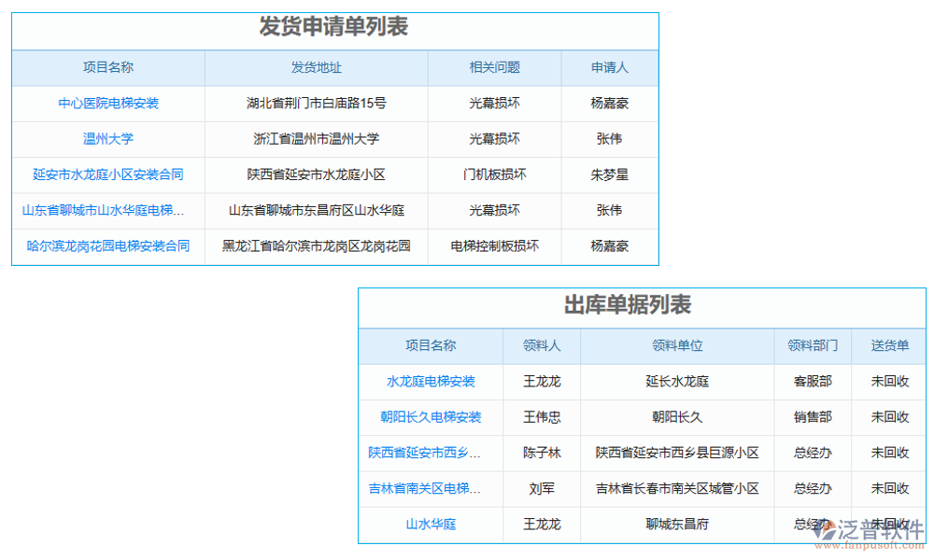Screen dimensions: 934x560
Task: Click the 发货地址 column header
Action: pos(315,67)
